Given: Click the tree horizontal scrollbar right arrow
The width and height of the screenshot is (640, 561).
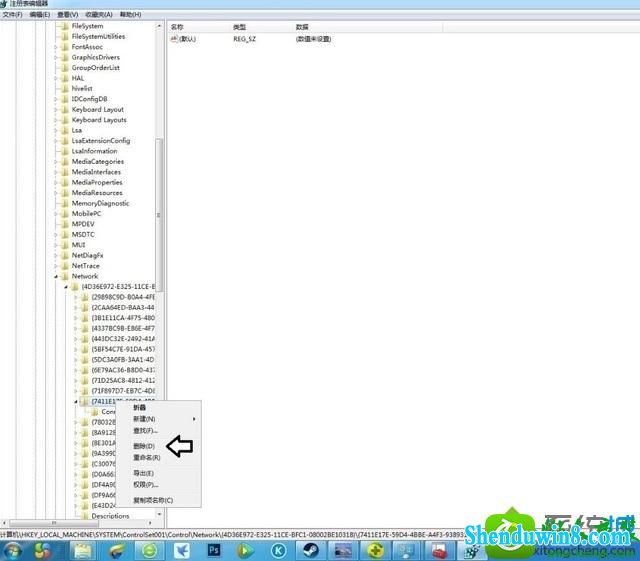Looking at the screenshot, I should coord(150,523).
